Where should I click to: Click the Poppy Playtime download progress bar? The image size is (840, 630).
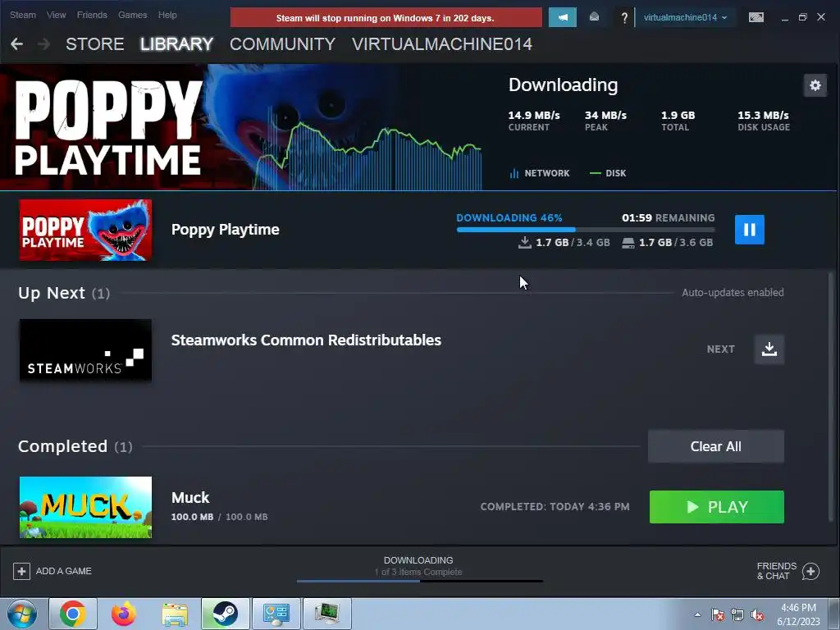[586, 230]
